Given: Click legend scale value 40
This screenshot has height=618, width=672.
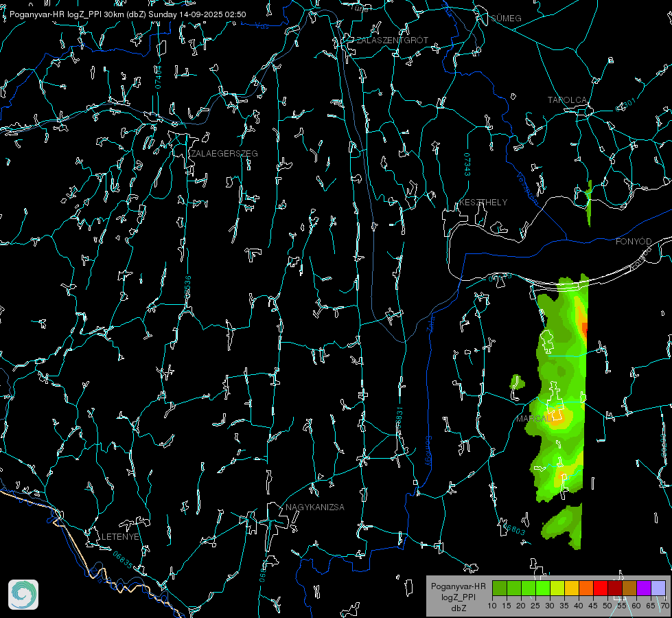Looking at the screenshot, I should [x=579, y=606].
